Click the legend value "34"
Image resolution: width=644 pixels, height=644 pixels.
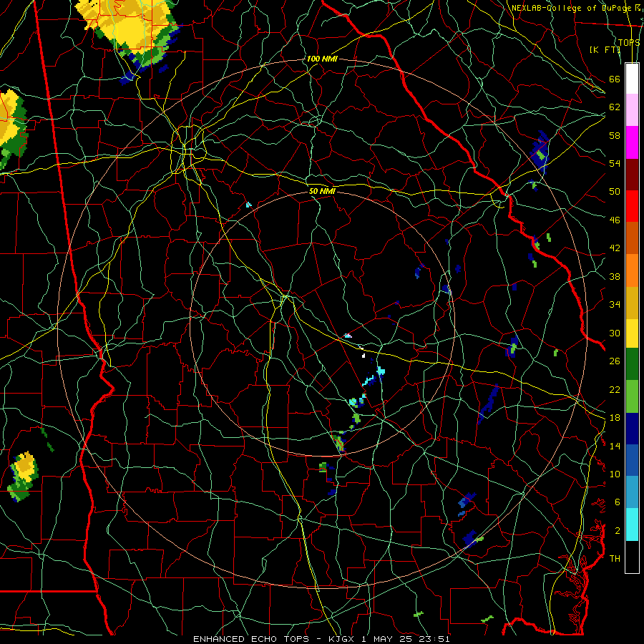pos(615,305)
